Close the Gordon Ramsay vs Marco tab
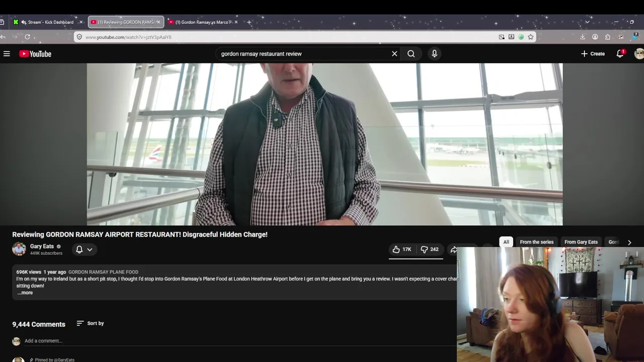Viewport: 644px width, 362px height. 236,22
